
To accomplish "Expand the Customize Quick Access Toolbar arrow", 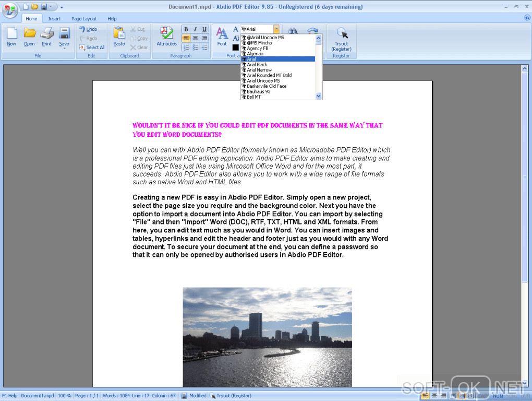I will point(62,7).
